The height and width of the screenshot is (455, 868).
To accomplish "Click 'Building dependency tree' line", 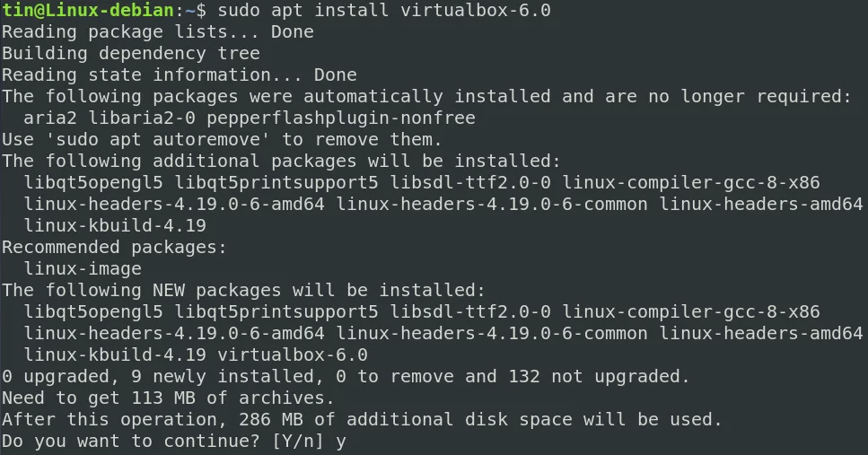I will click(x=131, y=54).
